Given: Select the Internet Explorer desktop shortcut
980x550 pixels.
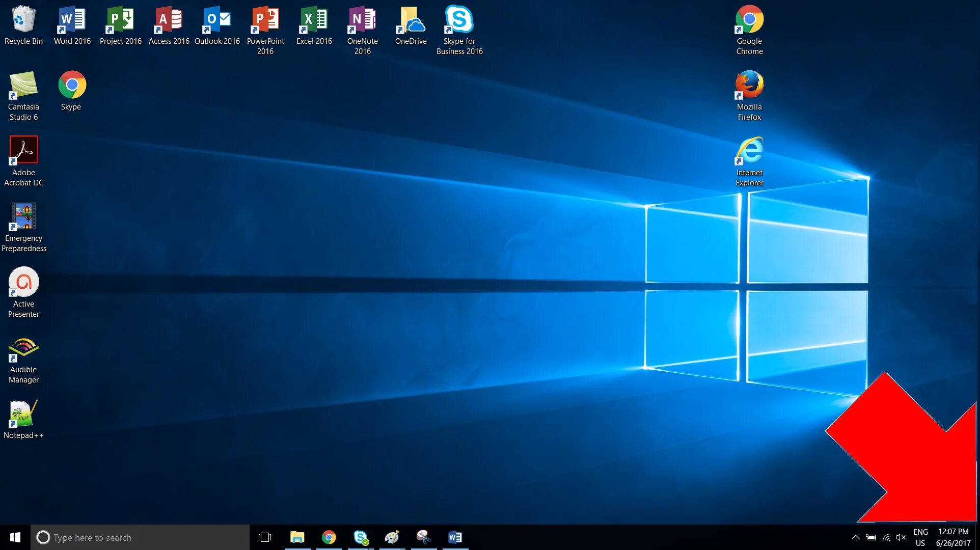Looking at the screenshot, I should coord(749,161).
